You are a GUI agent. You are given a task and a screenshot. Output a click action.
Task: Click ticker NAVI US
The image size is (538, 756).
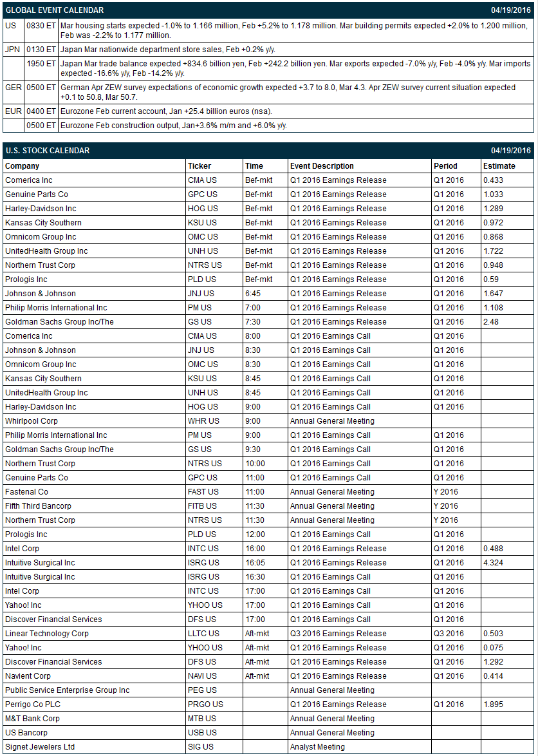coord(202,676)
